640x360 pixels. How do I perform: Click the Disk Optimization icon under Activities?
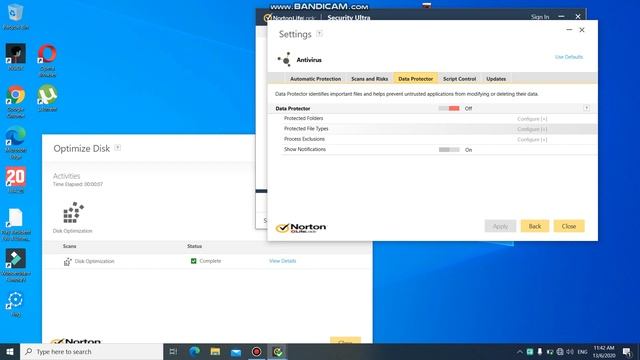pos(73,213)
